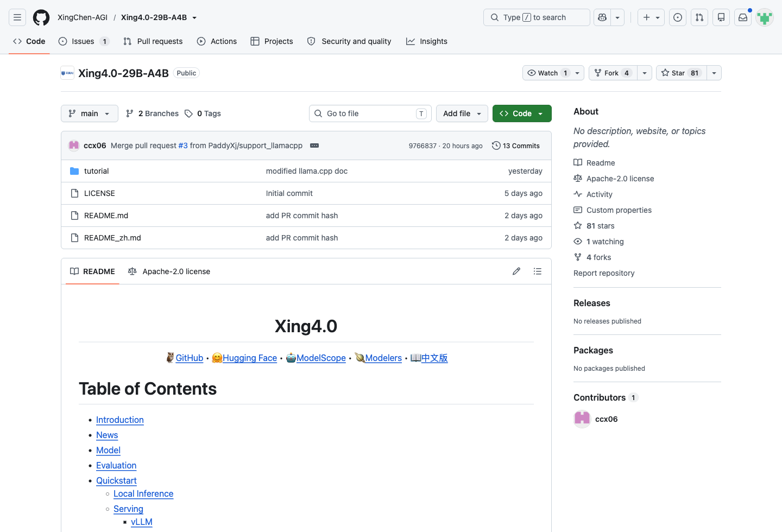This screenshot has height=532, width=782.
Task: Switch to the Issues tab
Action: click(x=84, y=41)
